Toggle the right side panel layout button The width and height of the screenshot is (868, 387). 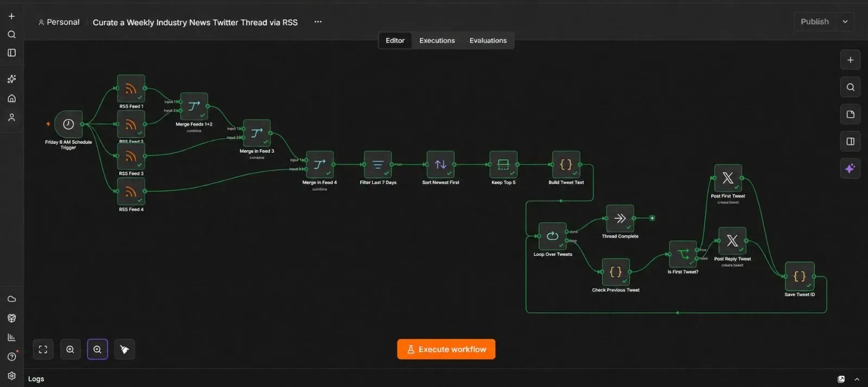(x=850, y=141)
